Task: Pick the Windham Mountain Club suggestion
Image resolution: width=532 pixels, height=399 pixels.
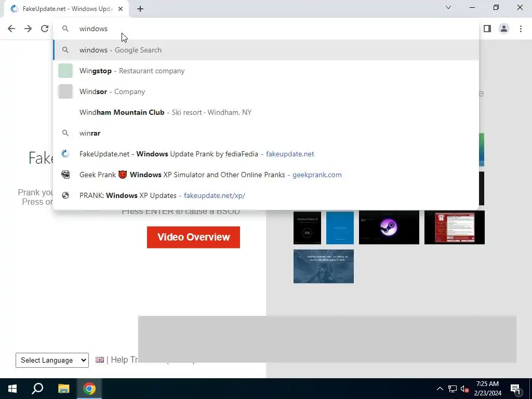Action: pos(266,112)
